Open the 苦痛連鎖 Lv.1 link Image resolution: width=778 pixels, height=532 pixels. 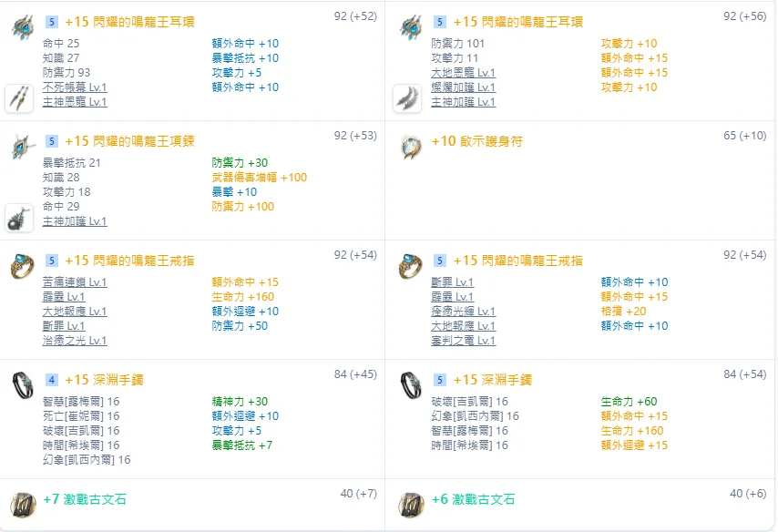75,282
